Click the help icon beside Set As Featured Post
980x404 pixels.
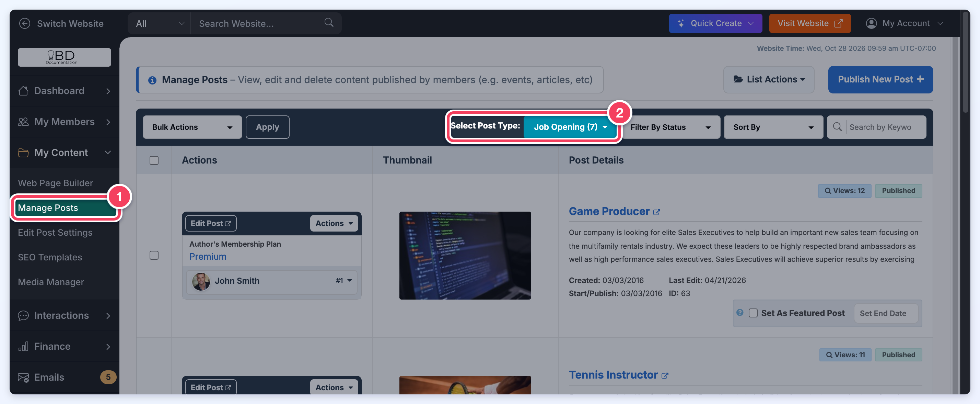pos(739,313)
